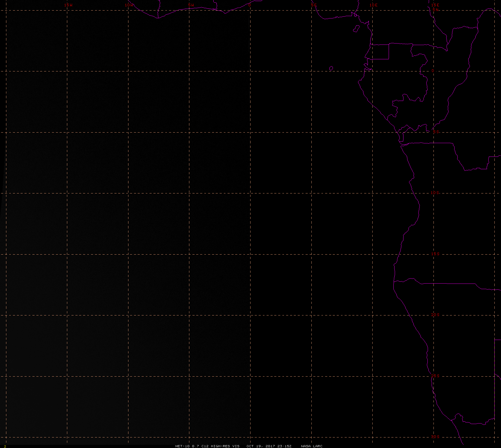The height and width of the screenshot is (448, 501).
Task: Click the 10E longitude label
Action: (x=373, y=5)
